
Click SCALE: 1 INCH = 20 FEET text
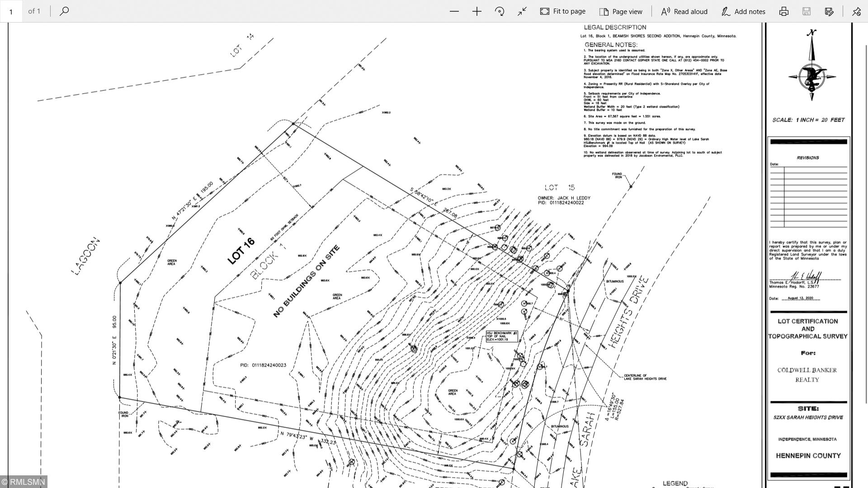[808, 120]
